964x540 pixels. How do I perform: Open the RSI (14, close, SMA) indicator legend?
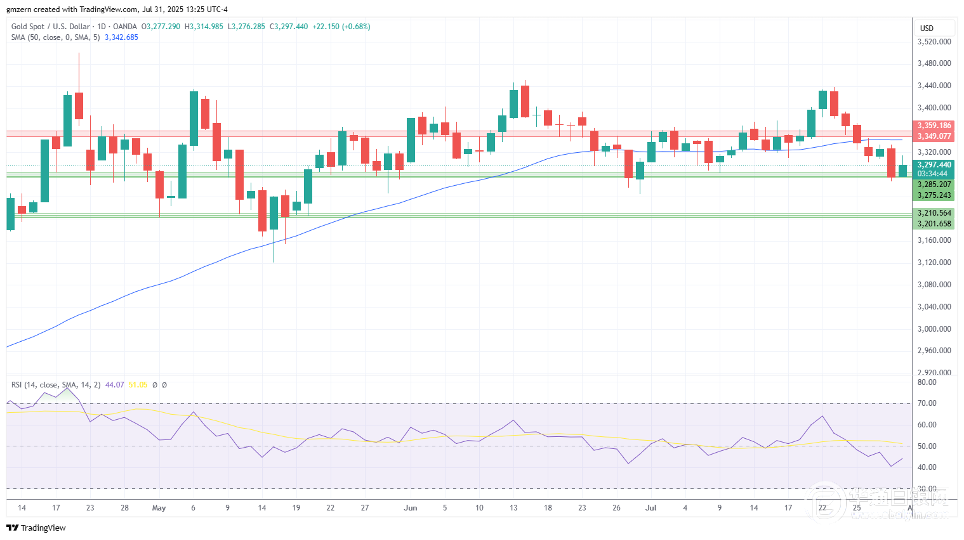coord(55,385)
